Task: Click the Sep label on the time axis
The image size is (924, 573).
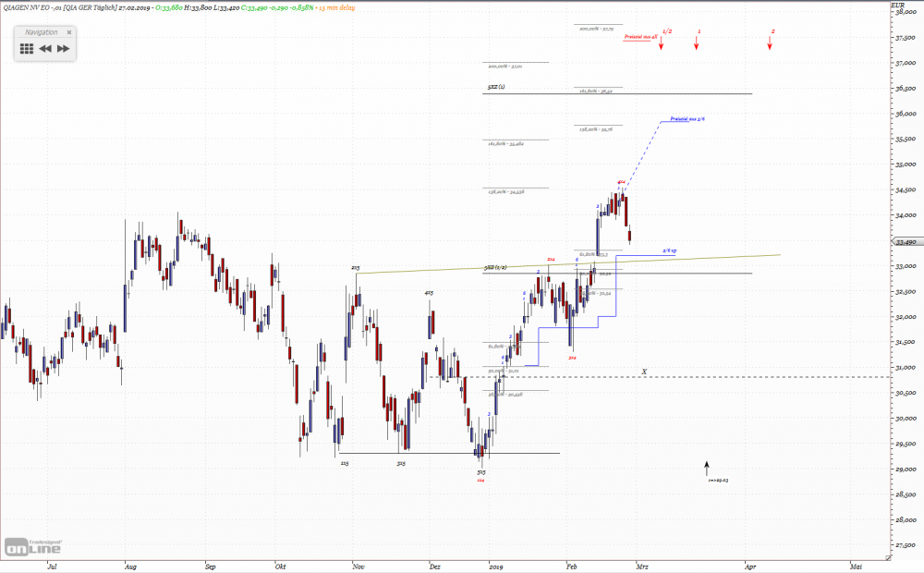Action: tap(211, 567)
